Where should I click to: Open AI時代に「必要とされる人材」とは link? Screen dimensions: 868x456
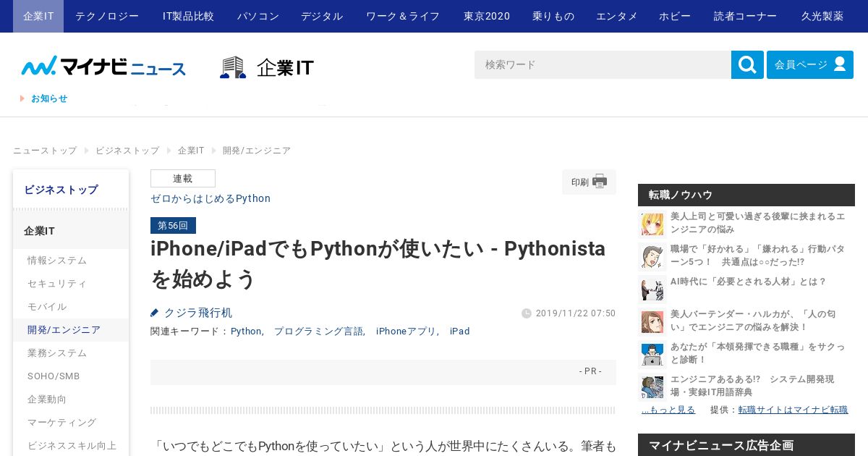point(748,282)
